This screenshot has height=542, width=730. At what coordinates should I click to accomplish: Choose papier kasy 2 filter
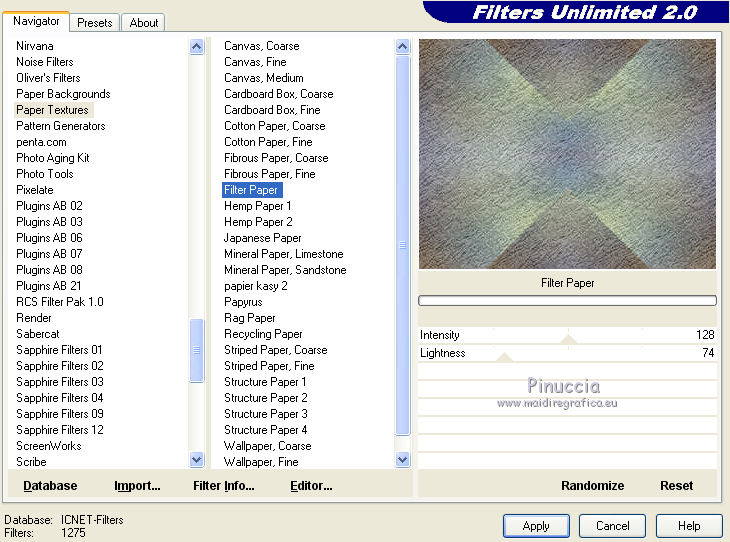tap(256, 286)
